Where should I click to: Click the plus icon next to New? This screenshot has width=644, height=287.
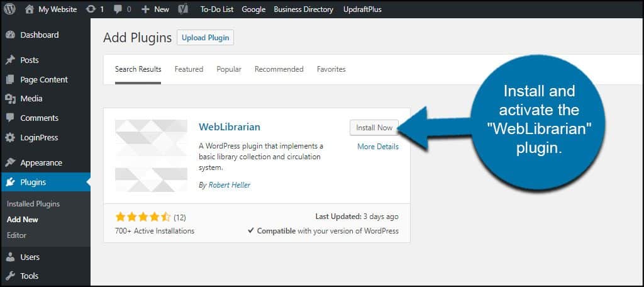click(x=145, y=9)
